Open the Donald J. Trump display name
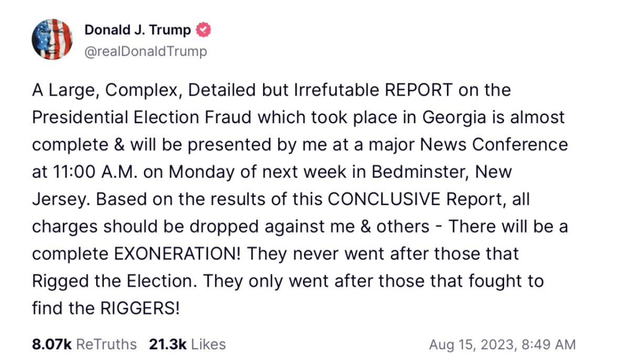 (138, 30)
